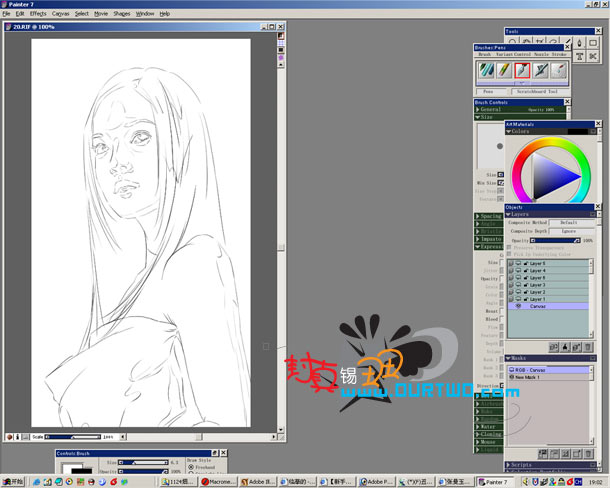This screenshot has width=610, height=488.
Task: Open the Composite Method dropdown
Action: [571, 223]
